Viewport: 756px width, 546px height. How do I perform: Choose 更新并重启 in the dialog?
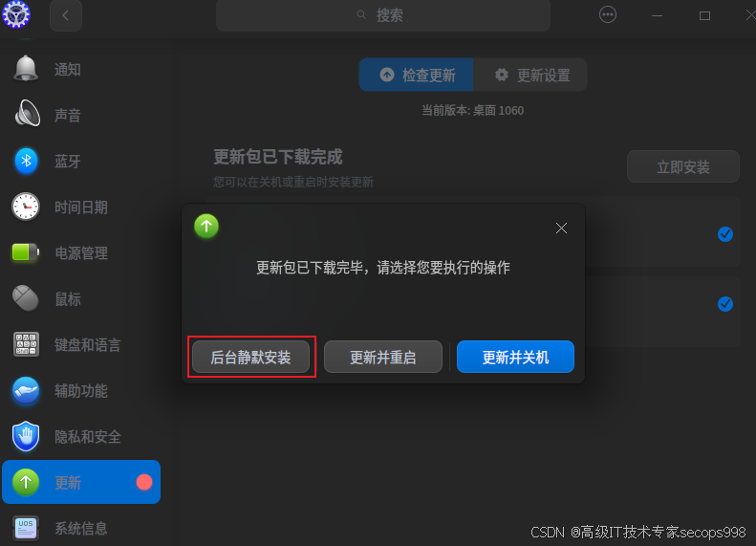click(383, 357)
